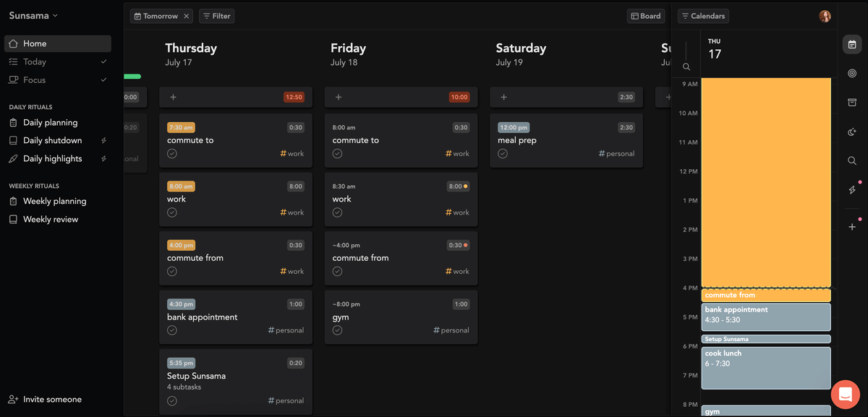Open the user profile avatar

point(825,16)
